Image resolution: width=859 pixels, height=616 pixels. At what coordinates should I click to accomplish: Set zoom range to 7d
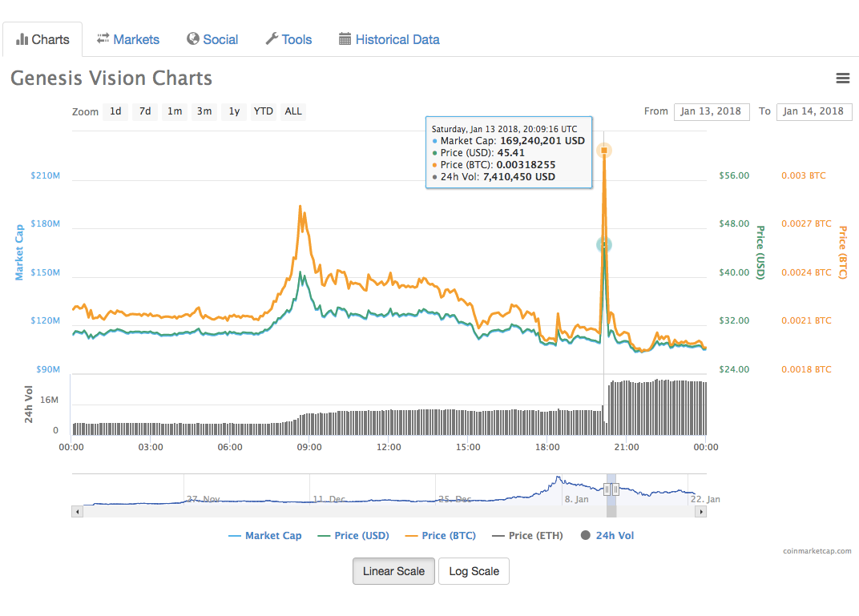(x=144, y=111)
